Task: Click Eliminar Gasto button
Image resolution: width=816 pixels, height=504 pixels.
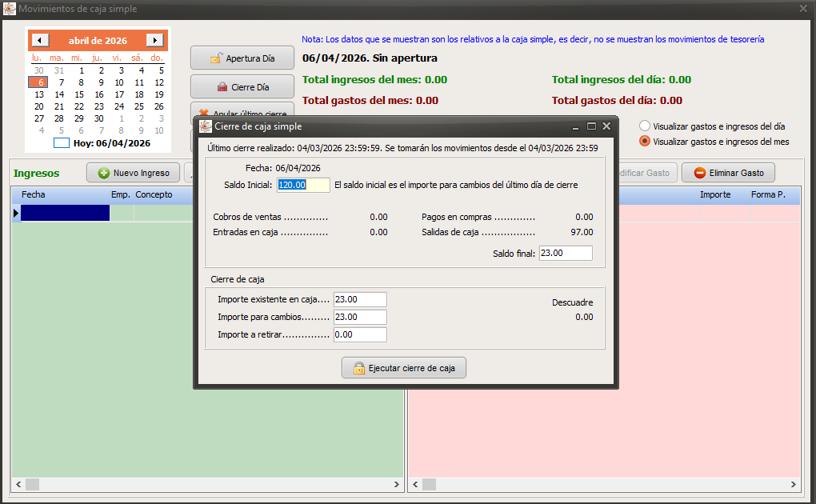Action: (728, 173)
